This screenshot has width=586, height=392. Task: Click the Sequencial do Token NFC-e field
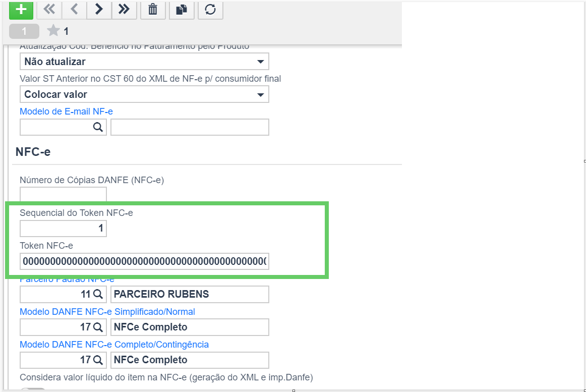click(x=63, y=229)
